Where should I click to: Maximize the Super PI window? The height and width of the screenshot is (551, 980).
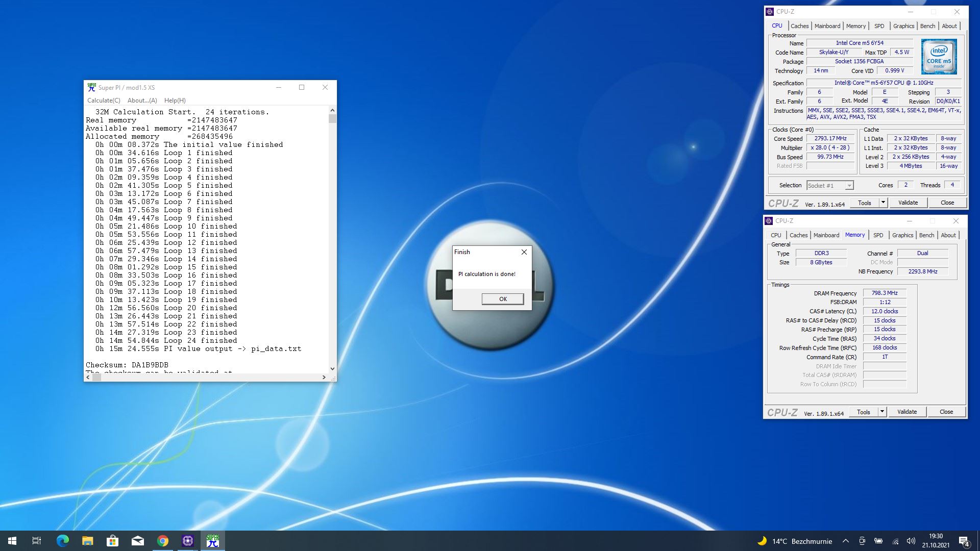pyautogui.click(x=302, y=87)
